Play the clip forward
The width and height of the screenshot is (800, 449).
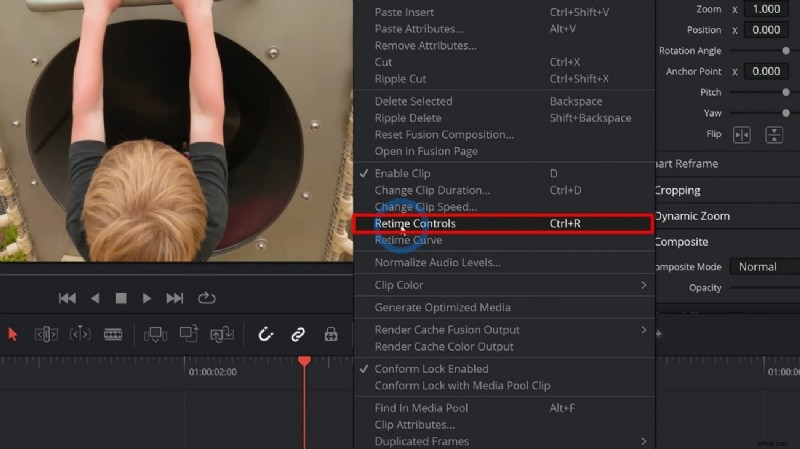pyautogui.click(x=147, y=298)
